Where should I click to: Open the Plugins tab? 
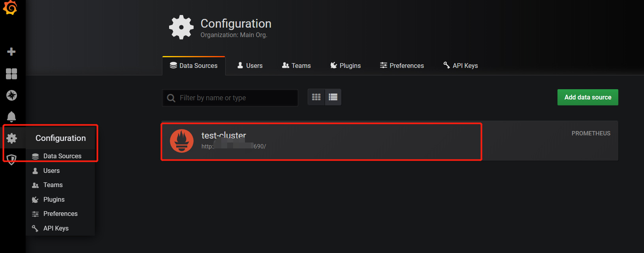click(x=346, y=66)
